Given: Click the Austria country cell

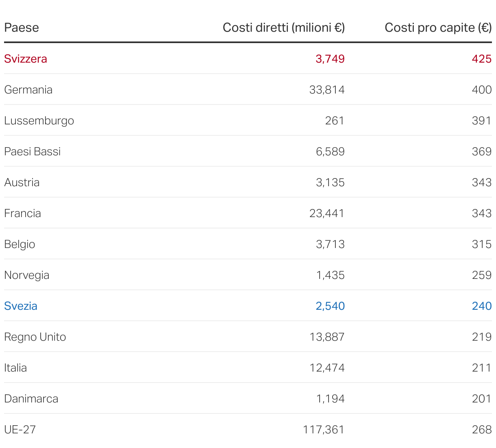Looking at the screenshot, I should tap(22, 183).
